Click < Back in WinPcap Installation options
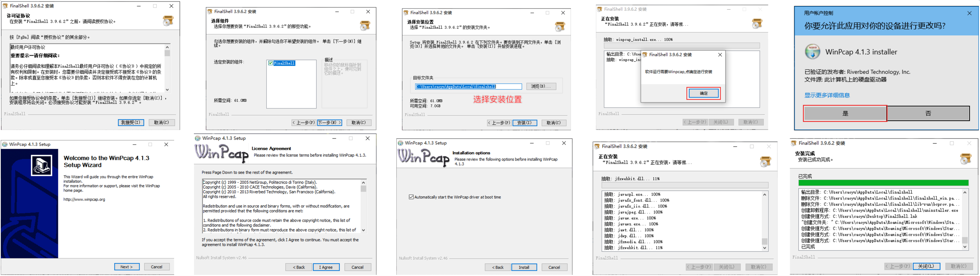 coord(497,267)
